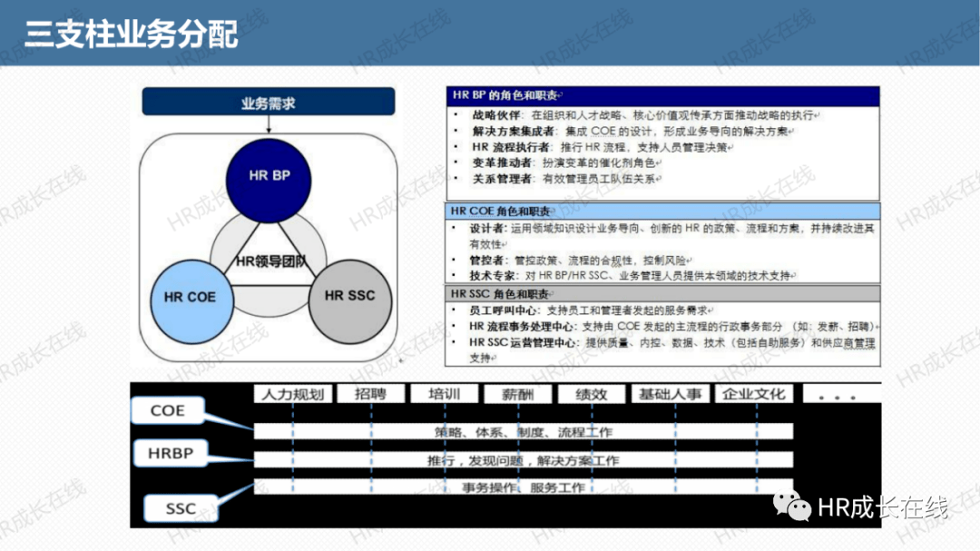
Task: Select the 招聘 column header
Action: 370,394
